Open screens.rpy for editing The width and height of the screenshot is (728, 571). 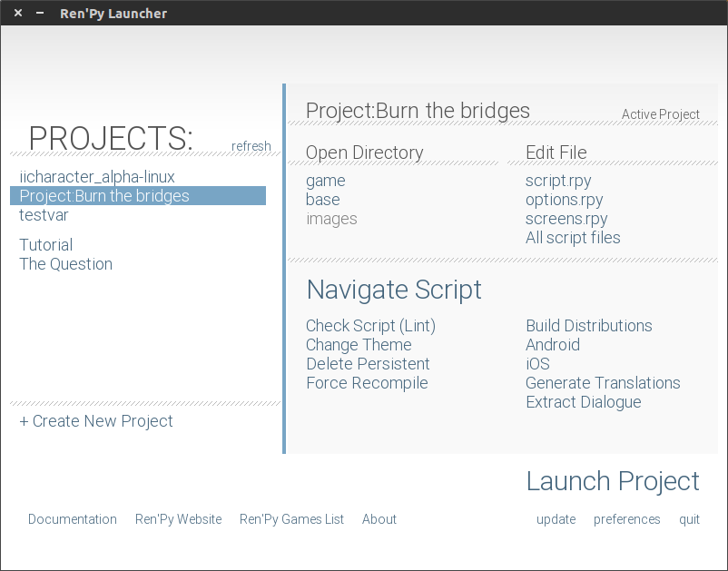(x=566, y=219)
